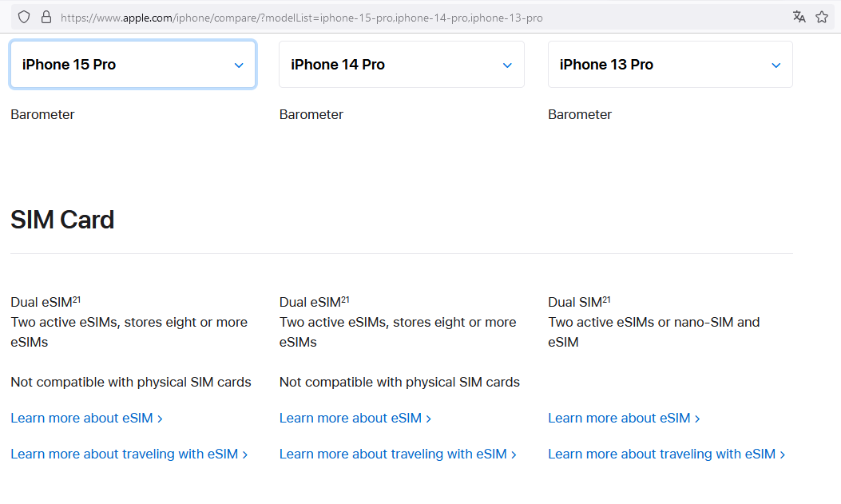Screen dimensions: 841x504
Task: Click the translate page icon
Action: point(799,17)
